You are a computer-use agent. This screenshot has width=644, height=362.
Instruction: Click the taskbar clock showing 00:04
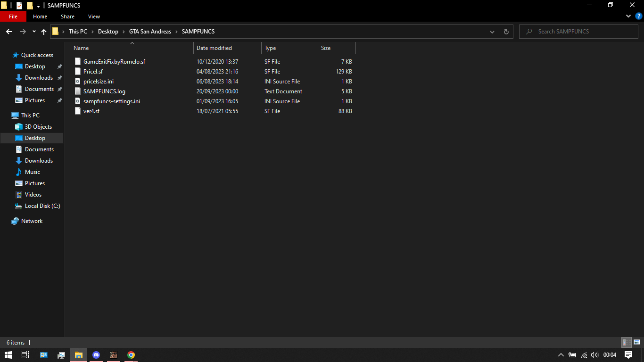coord(610,355)
